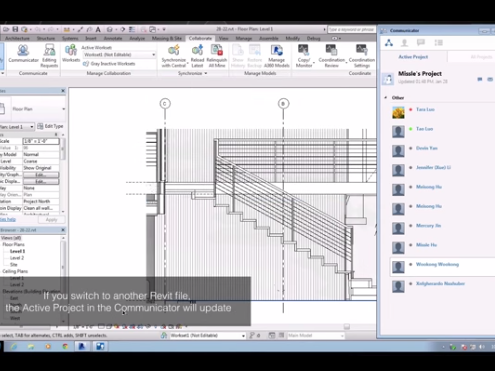Click Edit button for Visibility/Graphics
495x371 pixels.
click(41, 175)
